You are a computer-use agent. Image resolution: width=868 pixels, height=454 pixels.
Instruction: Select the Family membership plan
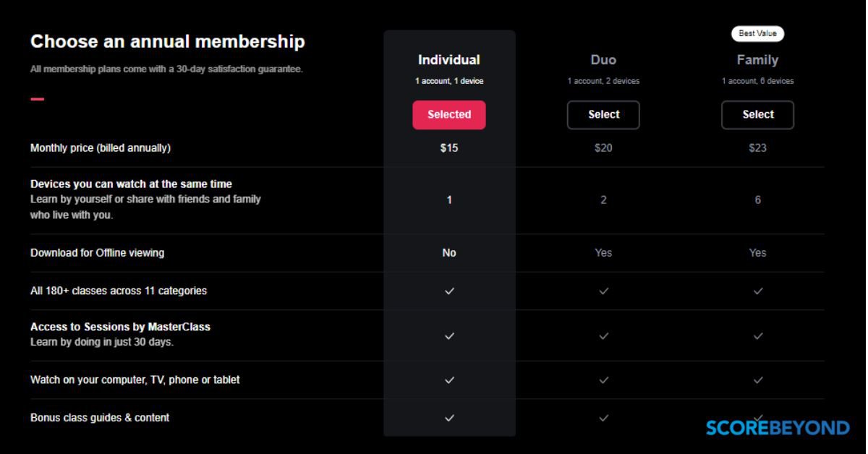pos(757,115)
